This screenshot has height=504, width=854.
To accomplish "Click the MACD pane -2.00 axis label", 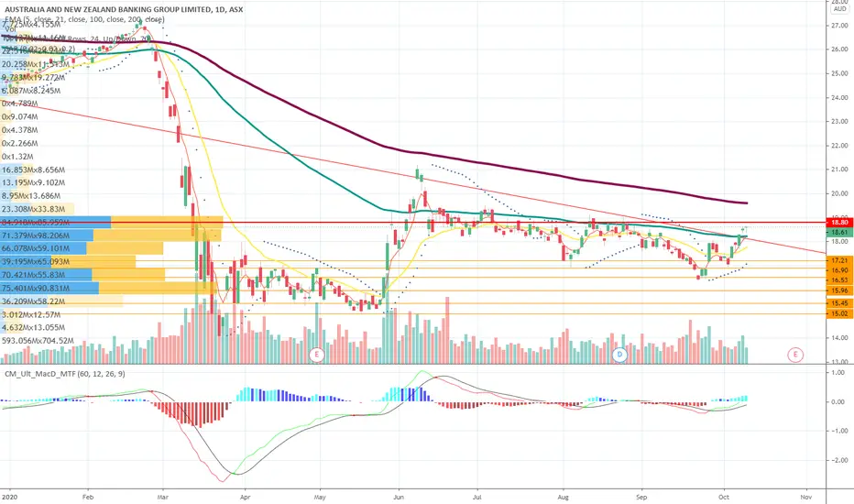I will pos(838,460).
